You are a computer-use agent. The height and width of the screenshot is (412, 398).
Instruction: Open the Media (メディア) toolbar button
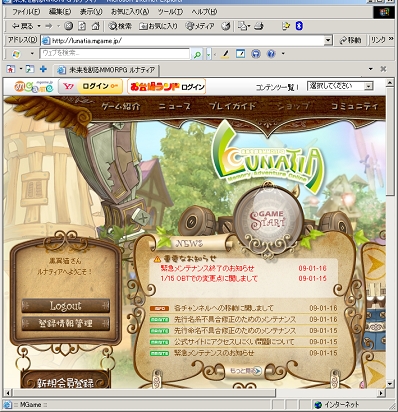(200, 26)
